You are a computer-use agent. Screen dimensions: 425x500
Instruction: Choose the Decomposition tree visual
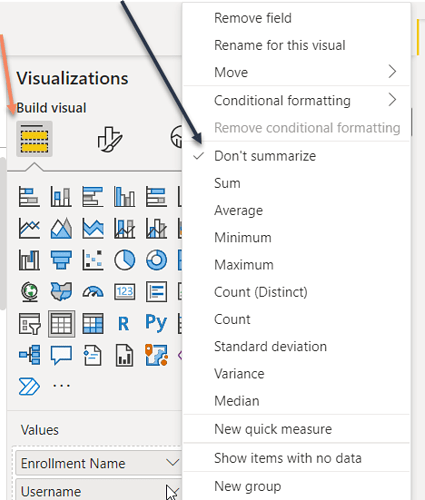tap(29, 355)
